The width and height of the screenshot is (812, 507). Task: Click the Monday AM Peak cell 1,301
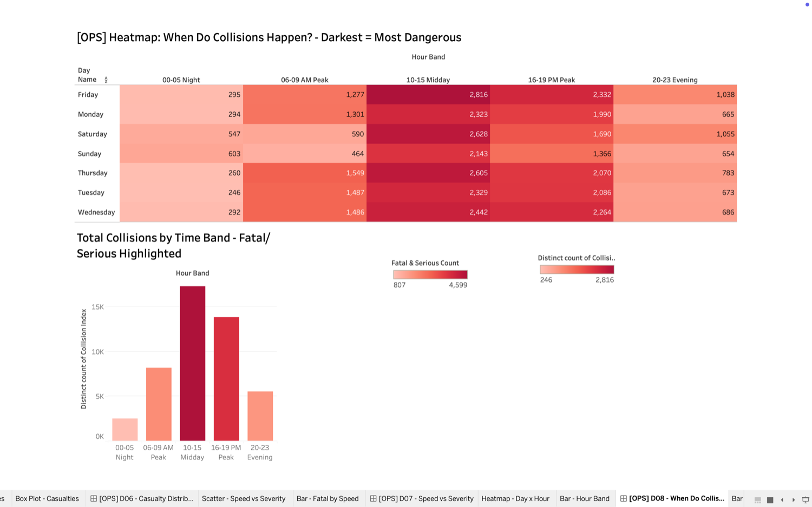tap(305, 114)
